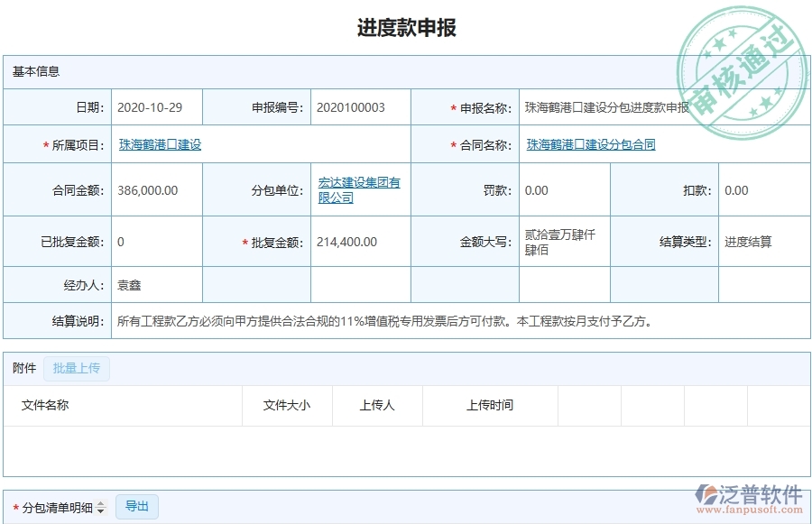Open the 珠海鹤港口建设 project link
This screenshot has width=812, height=524.
[161, 143]
